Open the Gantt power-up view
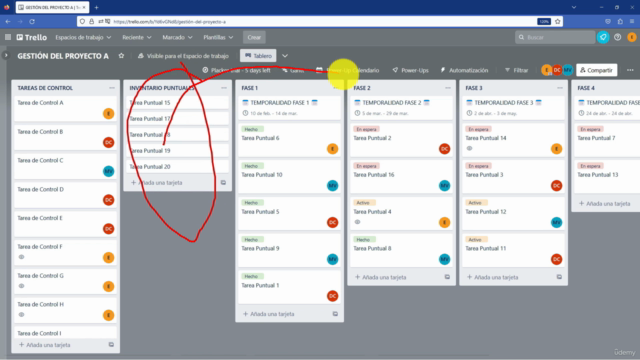 coord(293,70)
